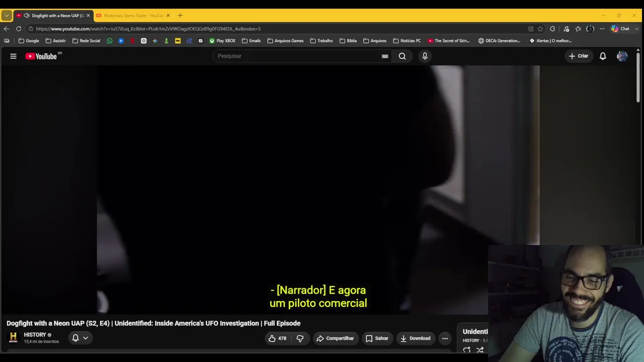This screenshot has height=362, width=644.
Task: Open the browser profile avatar
Action: click(590, 29)
